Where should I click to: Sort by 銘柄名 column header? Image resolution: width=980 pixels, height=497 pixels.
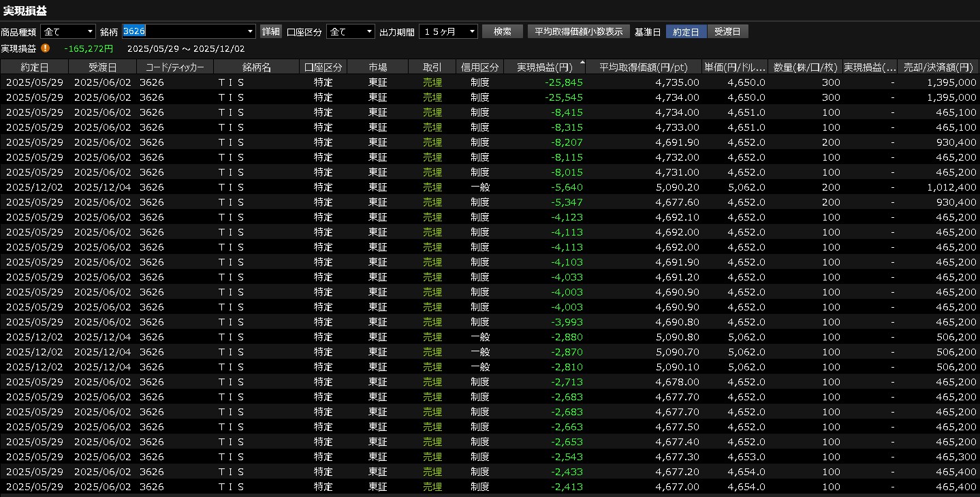[x=256, y=67]
